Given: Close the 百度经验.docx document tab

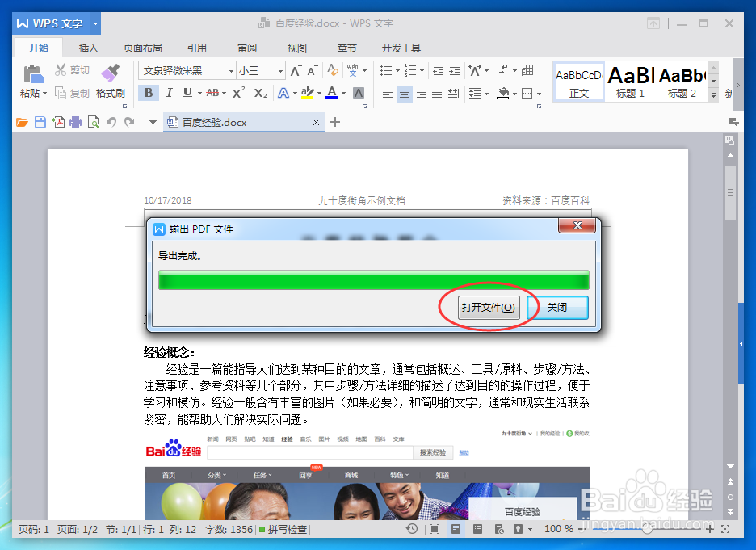Looking at the screenshot, I should point(316,123).
